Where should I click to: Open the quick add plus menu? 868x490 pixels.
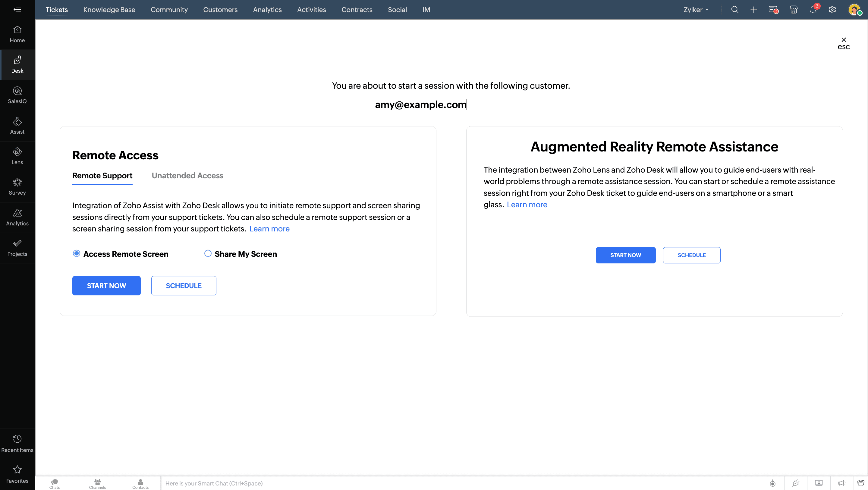(753, 10)
